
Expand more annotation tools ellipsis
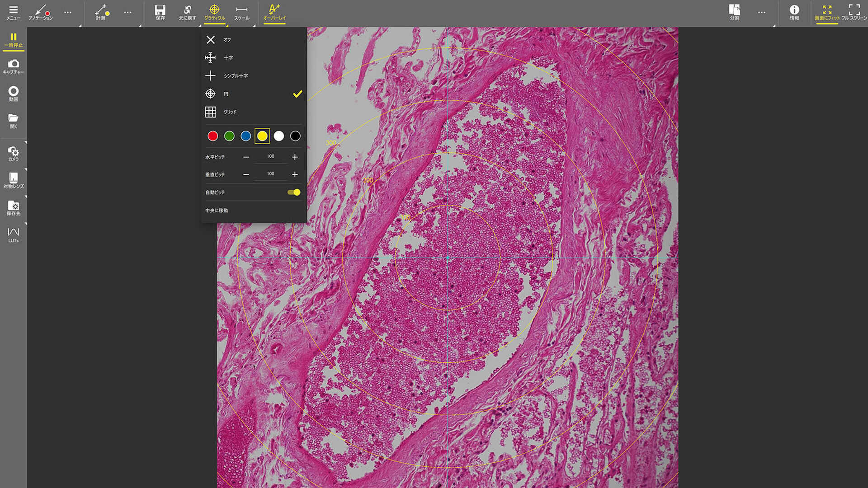pyautogui.click(x=68, y=12)
